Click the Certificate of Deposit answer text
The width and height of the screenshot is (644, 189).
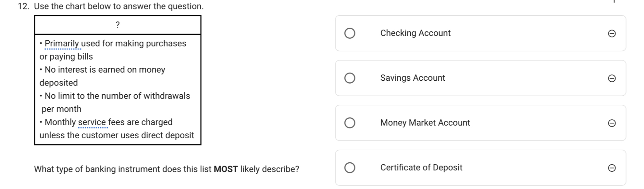(x=421, y=168)
